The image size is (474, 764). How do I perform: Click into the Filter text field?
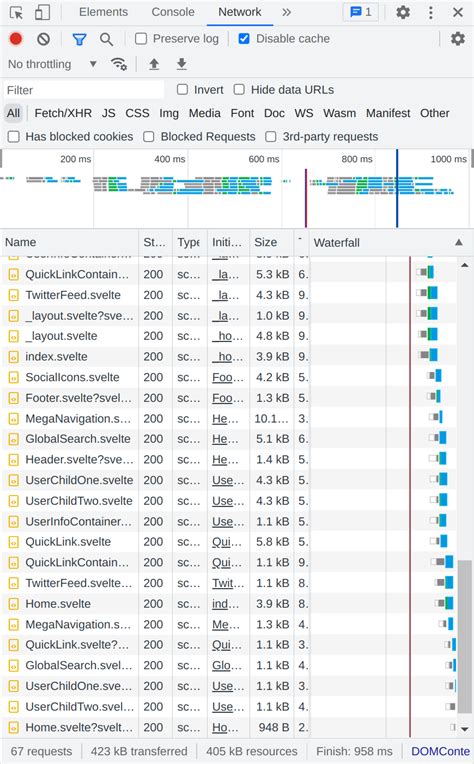[84, 90]
